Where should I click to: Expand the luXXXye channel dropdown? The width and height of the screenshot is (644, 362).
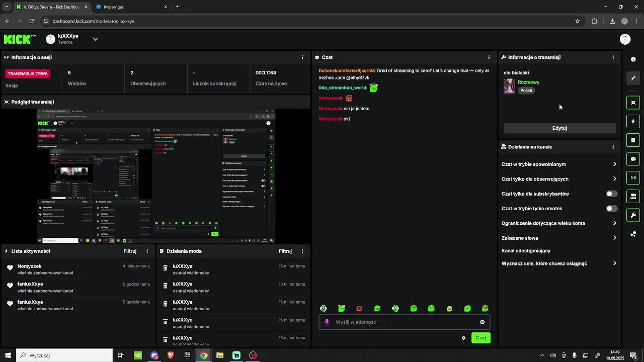click(x=95, y=39)
